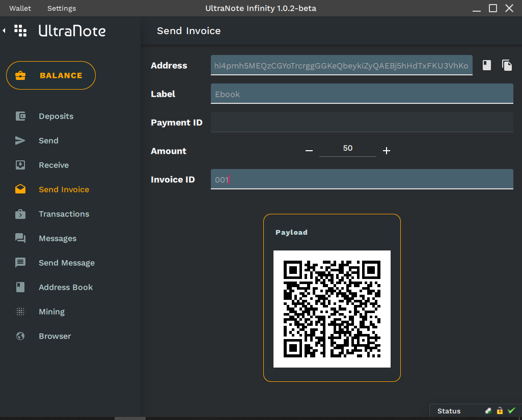Click into the Payment ID field
This screenshot has width=522, height=420.
click(362, 122)
